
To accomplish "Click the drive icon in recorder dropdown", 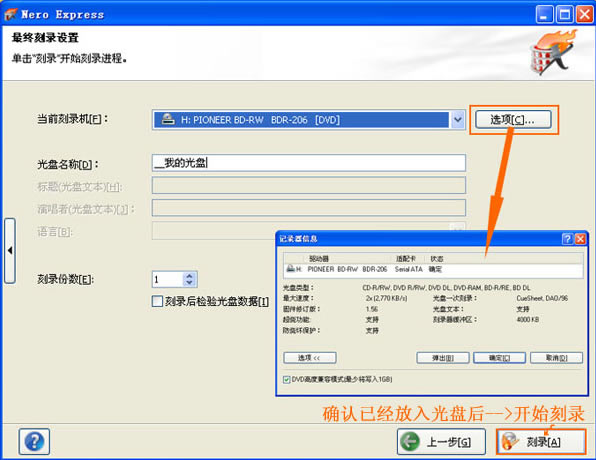I will (x=168, y=119).
